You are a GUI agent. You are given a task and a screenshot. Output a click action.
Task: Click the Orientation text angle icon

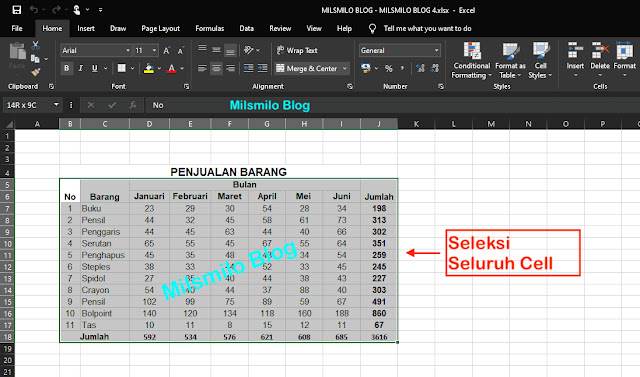pos(249,50)
